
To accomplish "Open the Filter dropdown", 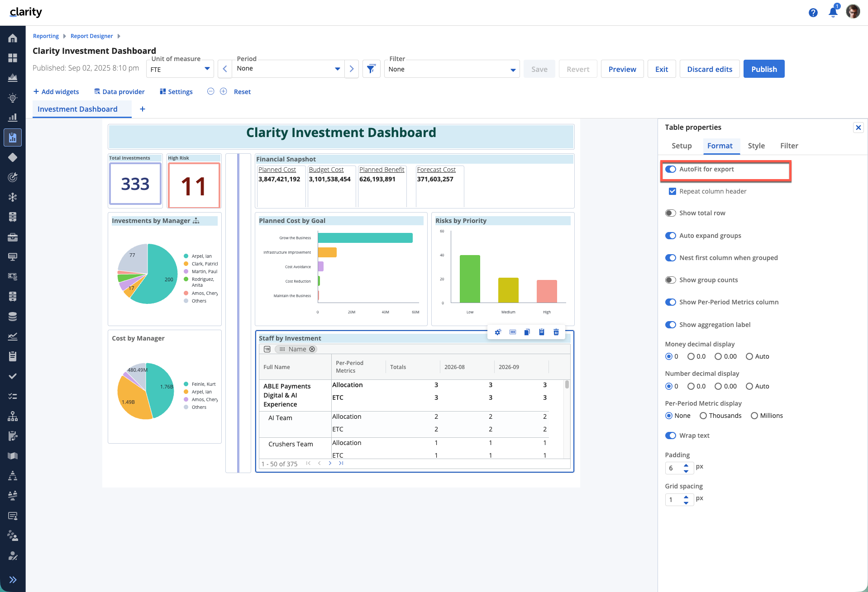I will tap(452, 69).
